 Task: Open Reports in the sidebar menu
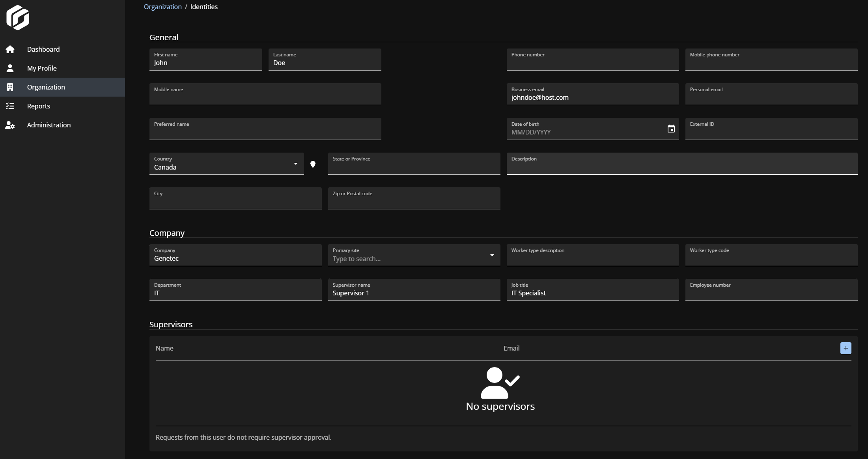39,106
